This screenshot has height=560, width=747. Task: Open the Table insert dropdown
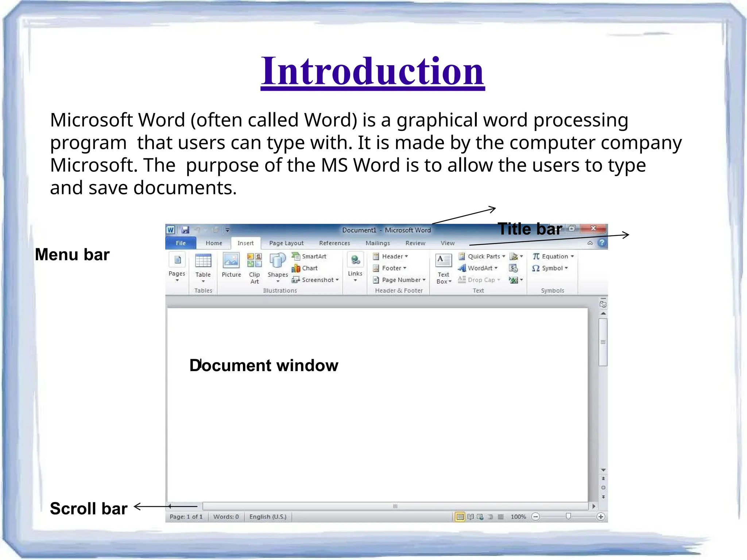point(203,268)
